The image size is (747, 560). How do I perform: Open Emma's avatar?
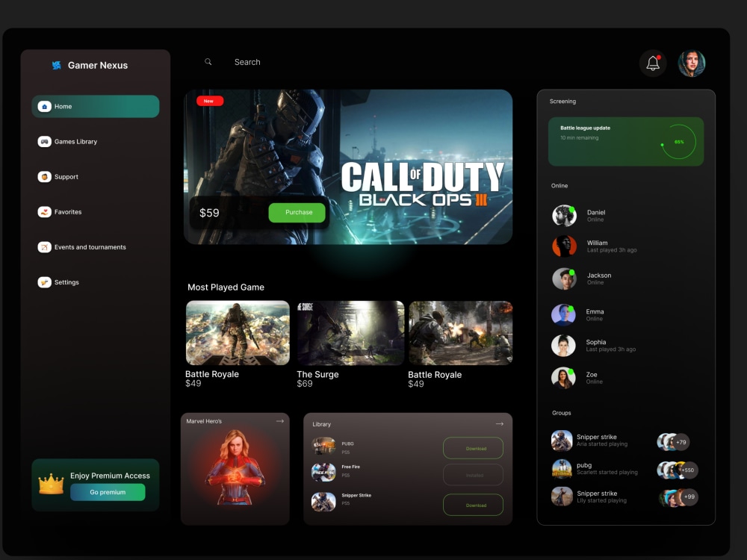click(563, 315)
